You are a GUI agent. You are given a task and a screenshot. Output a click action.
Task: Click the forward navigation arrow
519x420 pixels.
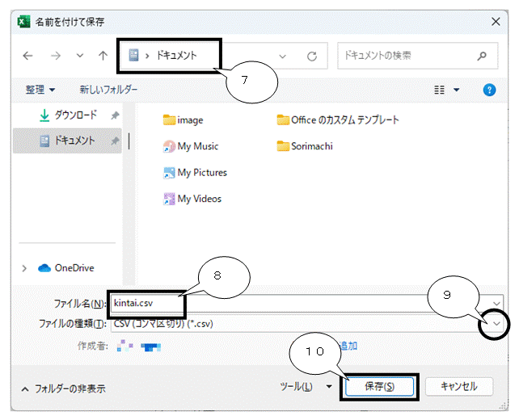pyautogui.click(x=55, y=56)
